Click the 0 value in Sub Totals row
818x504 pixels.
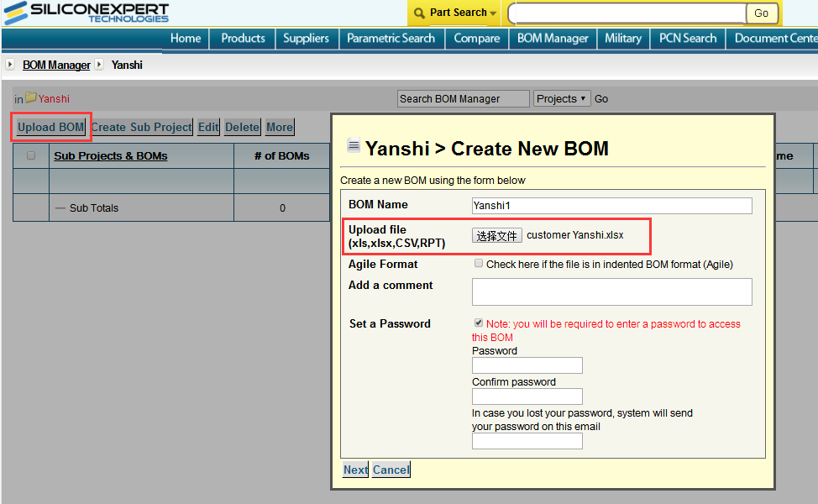tap(282, 207)
